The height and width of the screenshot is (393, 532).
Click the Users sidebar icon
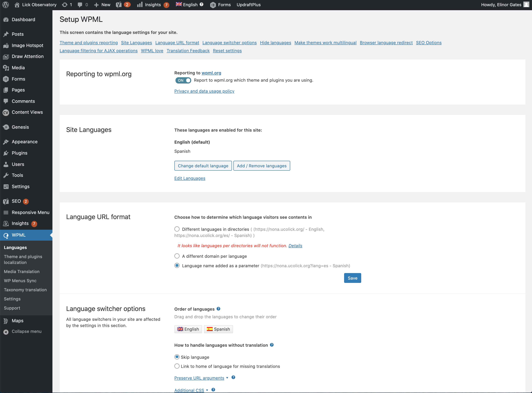coord(6,164)
